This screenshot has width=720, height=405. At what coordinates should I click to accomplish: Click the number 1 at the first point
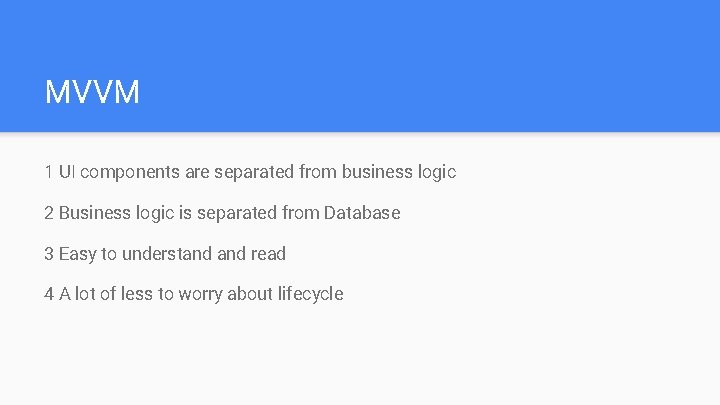pos(49,172)
